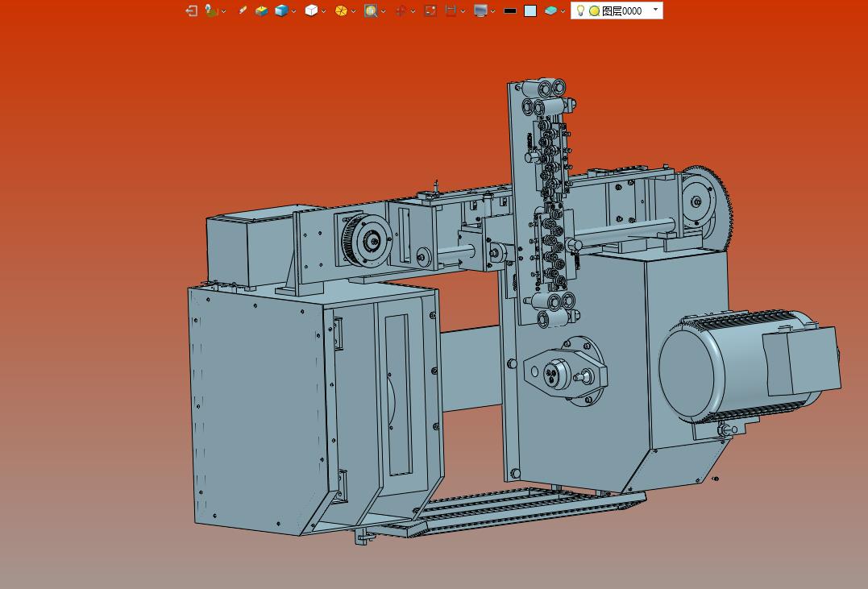Expand the rotate icon dropdown arrow
This screenshot has width=868, height=589.
point(413,11)
